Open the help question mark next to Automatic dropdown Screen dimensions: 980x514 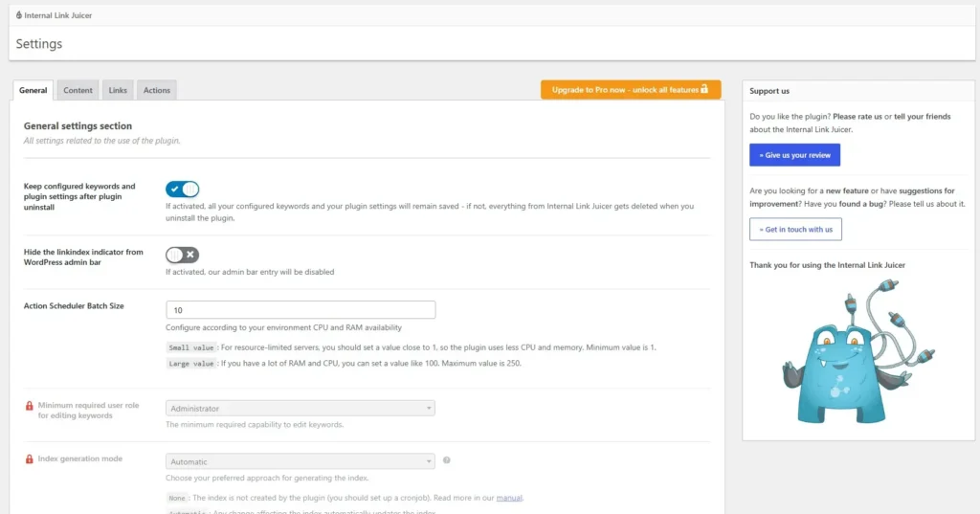pyautogui.click(x=446, y=460)
